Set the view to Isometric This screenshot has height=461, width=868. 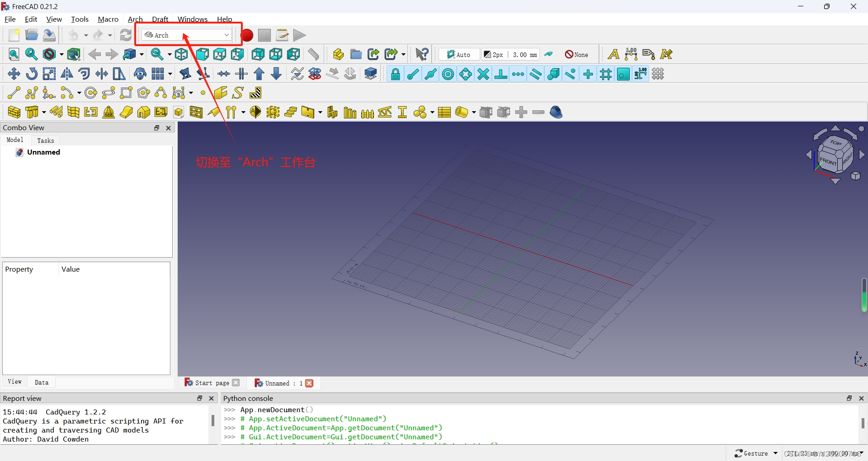pos(181,54)
